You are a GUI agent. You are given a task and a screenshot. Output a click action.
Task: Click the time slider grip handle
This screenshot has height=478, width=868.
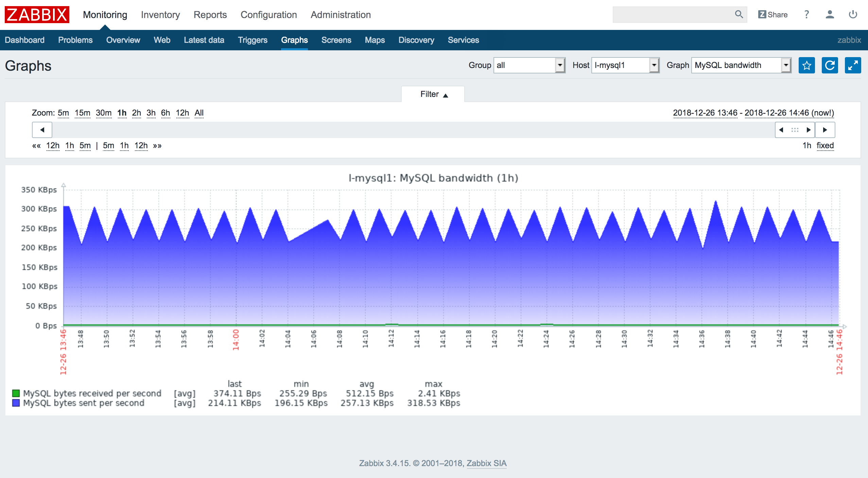(795, 130)
